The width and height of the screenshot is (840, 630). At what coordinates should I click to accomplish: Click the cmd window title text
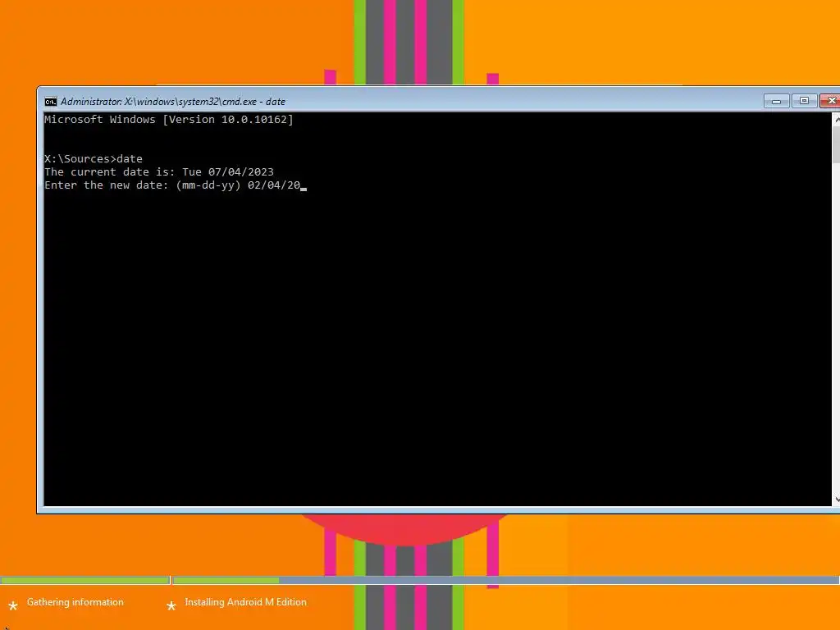point(172,101)
